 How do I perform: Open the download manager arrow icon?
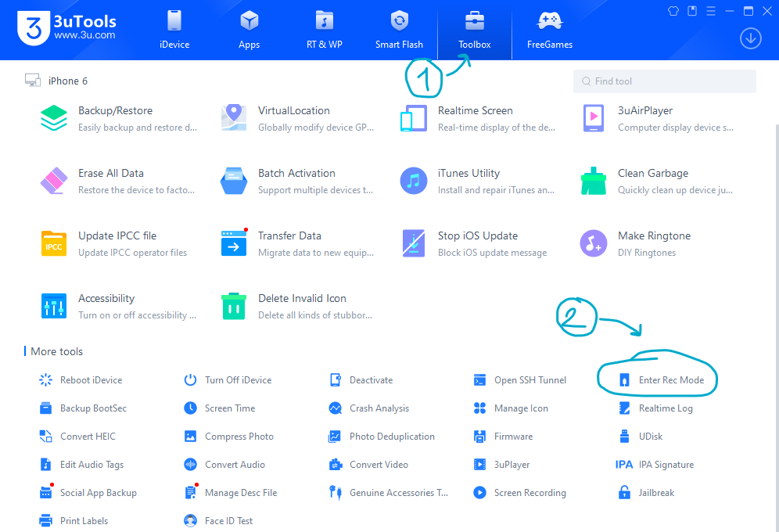(751, 38)
